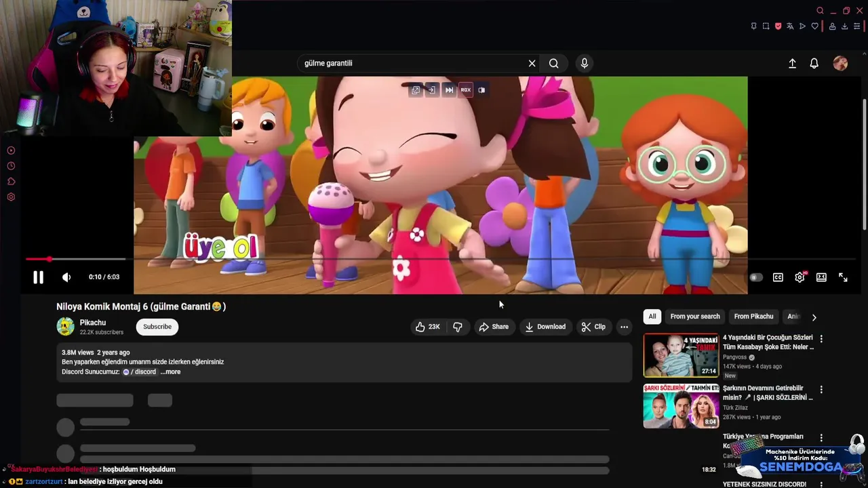Enter fullscreen mode
The height and width of the screenshot is (488, 868).
[843, 277]
